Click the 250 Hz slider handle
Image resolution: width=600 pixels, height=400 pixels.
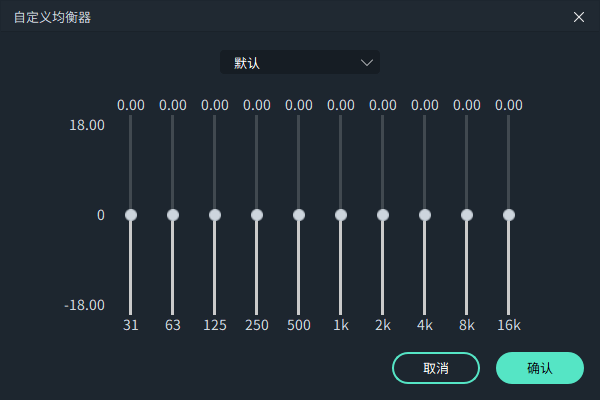click(257, 215)
